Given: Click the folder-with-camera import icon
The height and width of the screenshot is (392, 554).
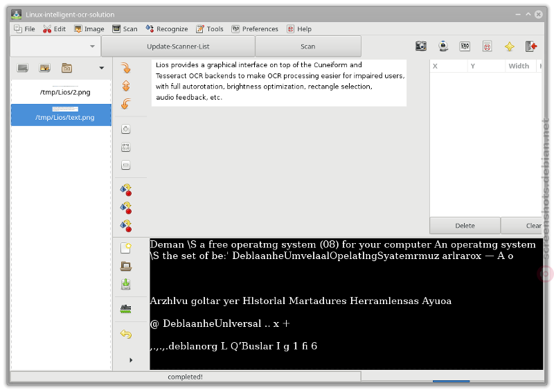Looking at the screenshot, I should coord(66,67).
